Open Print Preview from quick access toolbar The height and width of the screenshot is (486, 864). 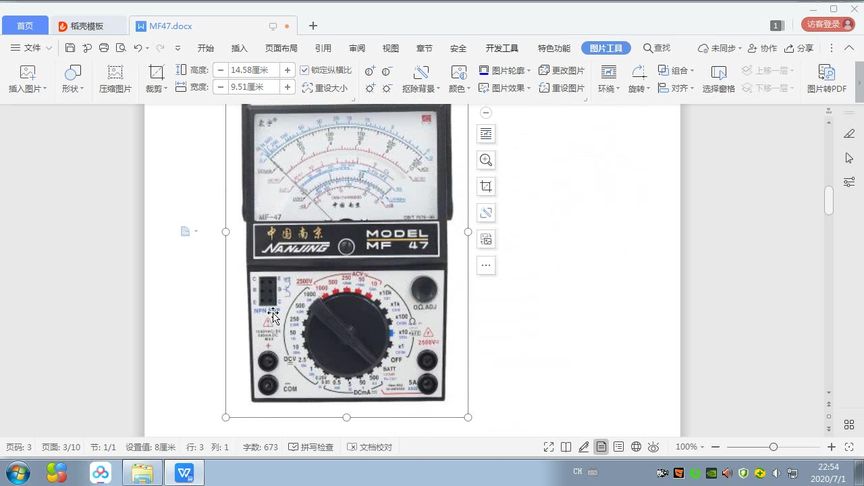coord(121,48)
